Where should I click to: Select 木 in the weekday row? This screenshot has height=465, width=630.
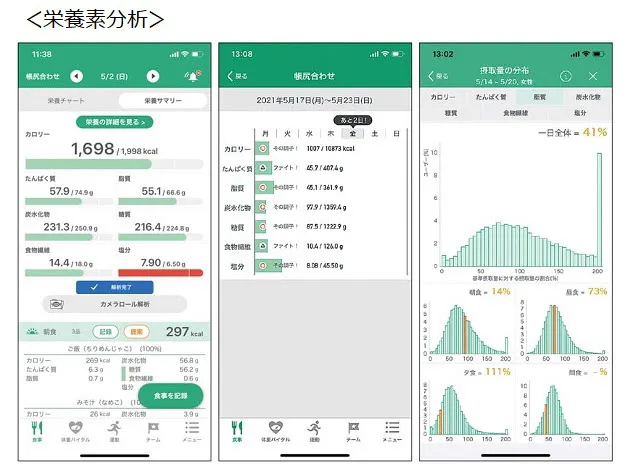coord(331,134)
